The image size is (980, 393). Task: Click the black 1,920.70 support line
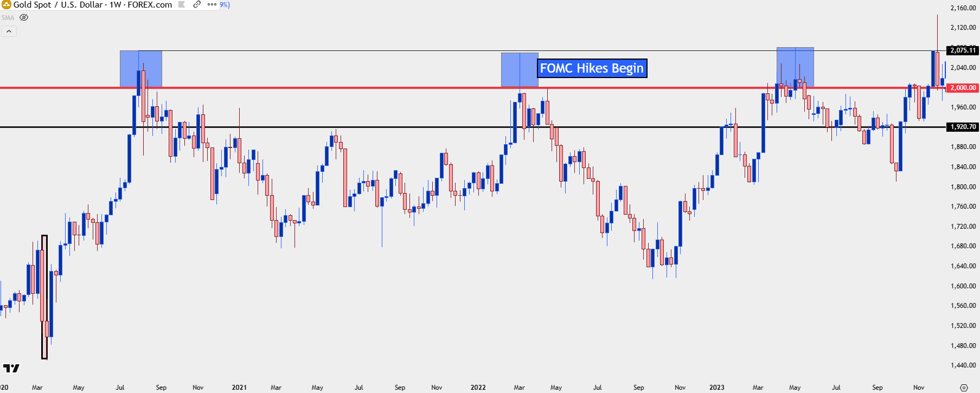pos(380,127)
